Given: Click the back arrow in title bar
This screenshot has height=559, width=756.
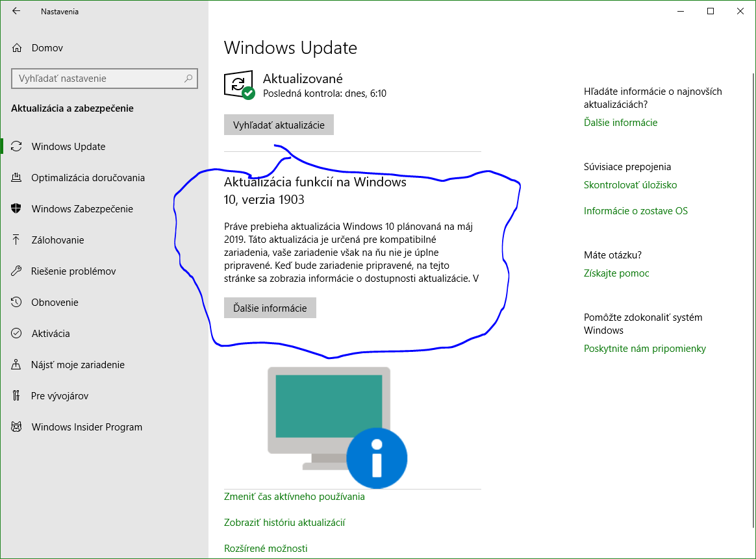Looking at the screenshot, I should (16, 11).
